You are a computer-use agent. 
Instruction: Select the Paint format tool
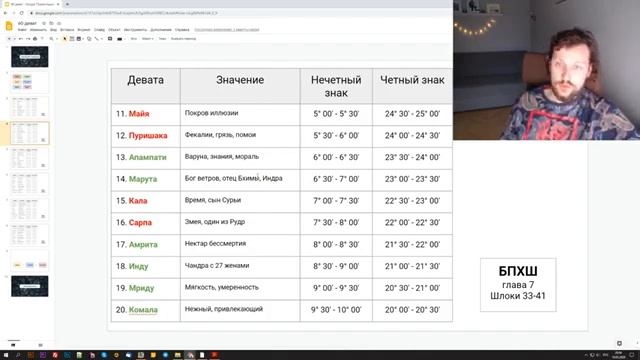pos(42,39)
